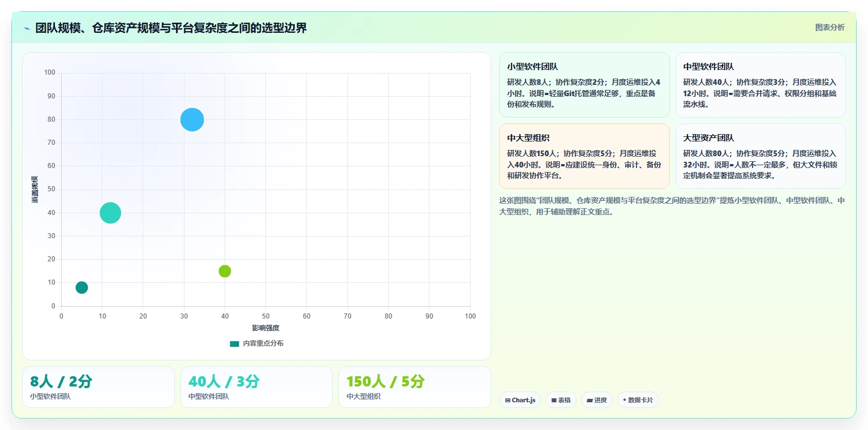Click the 内容重点分布 legend label
This screenshot has height=430, width=868.
coord(263,343)
